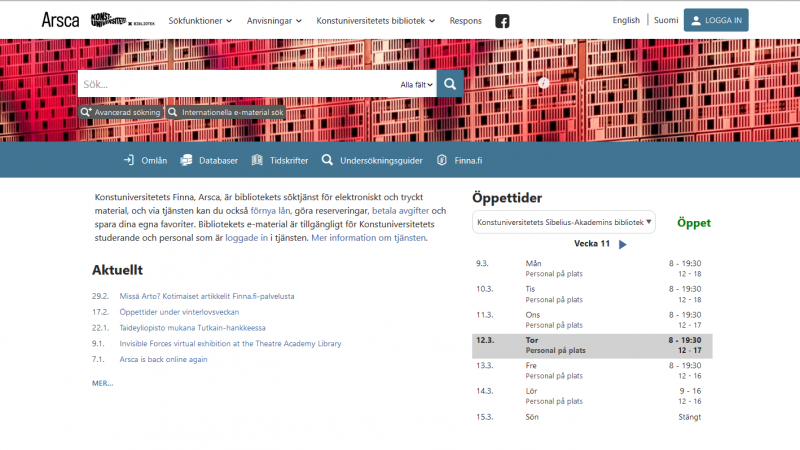The image size is (800, 450).
Task: Show next week's opening hours arrow
Action: click(x=623, y=244)
